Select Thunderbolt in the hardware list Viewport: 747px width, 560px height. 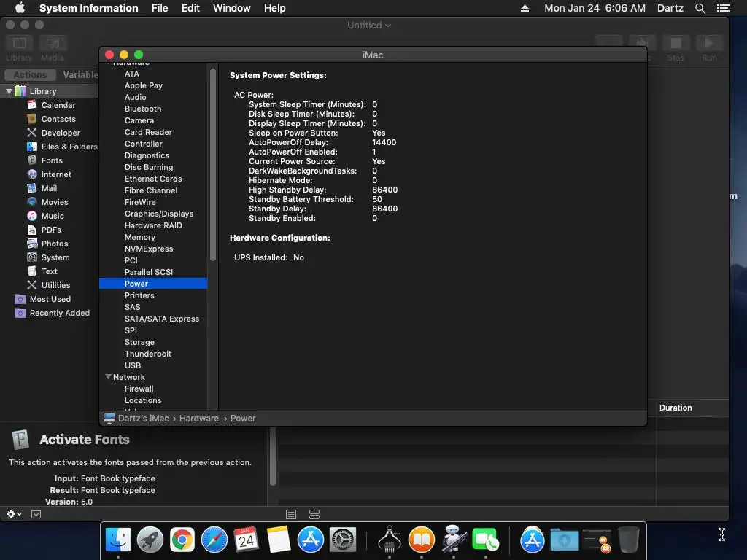pyautogui.click(x=147, y=354)
